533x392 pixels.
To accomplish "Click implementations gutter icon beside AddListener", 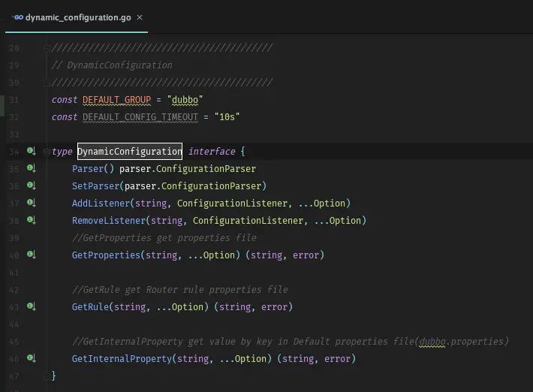I will (x=32, y=203).
